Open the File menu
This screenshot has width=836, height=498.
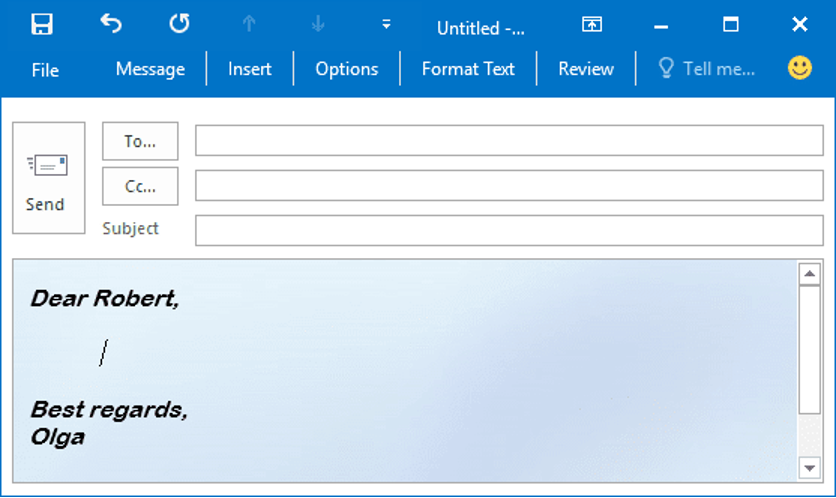(45, 70)
